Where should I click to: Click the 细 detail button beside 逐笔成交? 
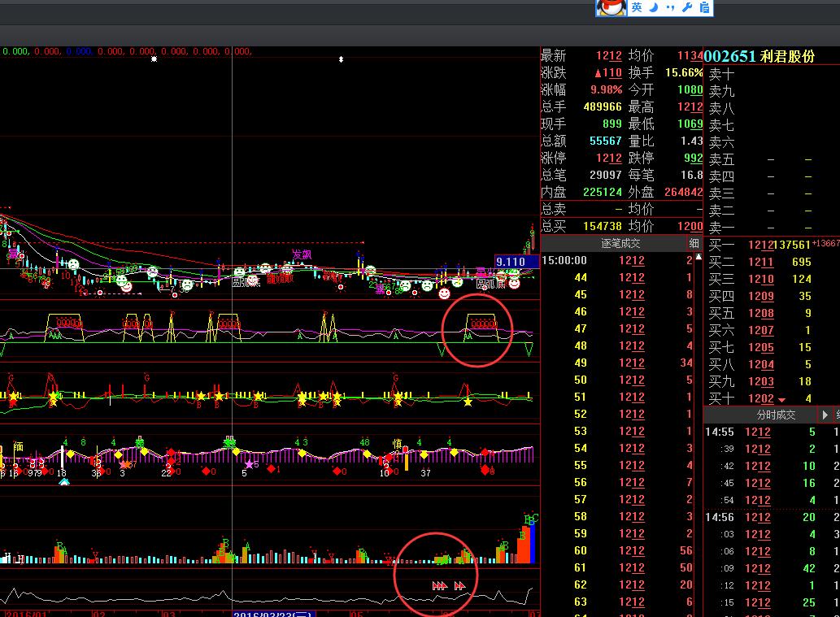[694, 243]
